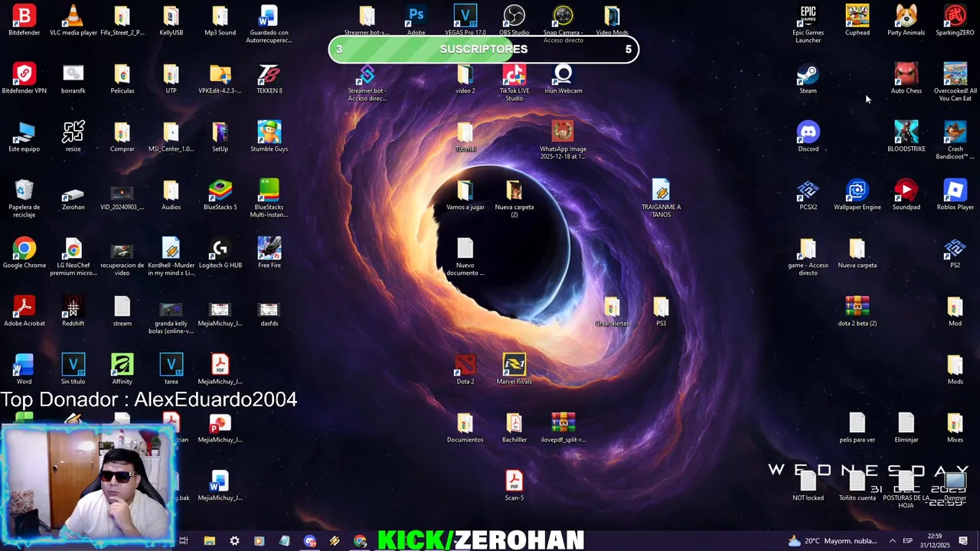This screenshot has height=551, width=980.
Task: Launch PCSX2 emulator icon
Action: tap(808, 195)
